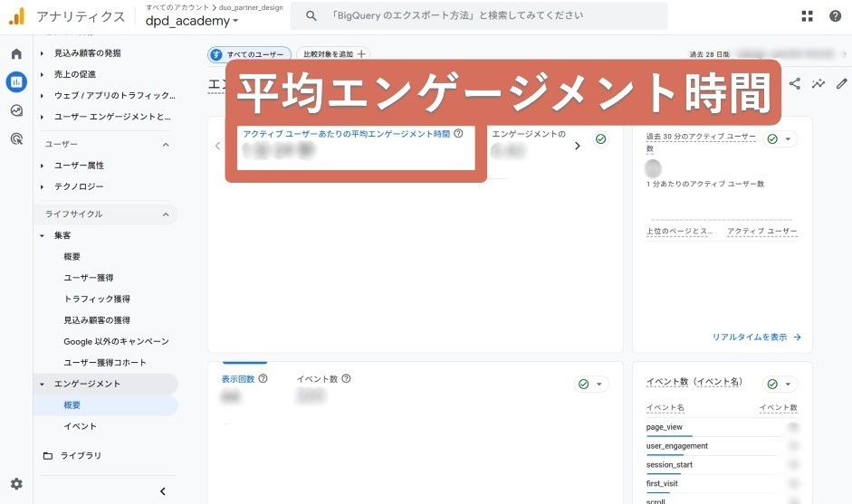The image size is (852, 504).
Task: Open the Admin settings gear icon
Action: tap(16, 484)
